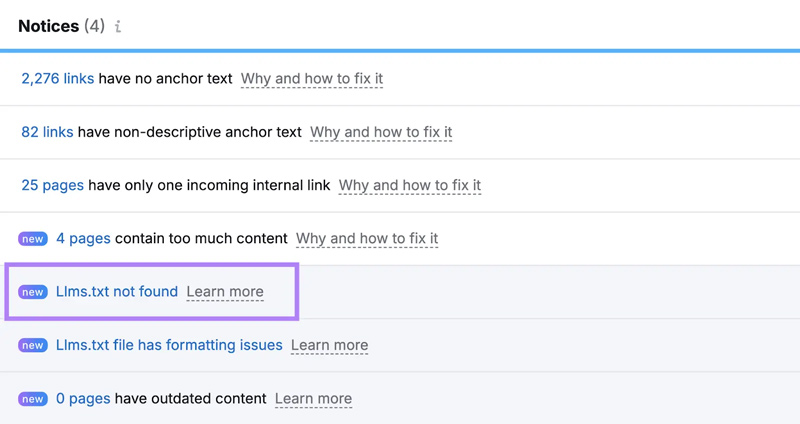This screenshot has height=424, width=800.
Task: Open Llms.txt file has formatting issues notice
Action: [169, 345]
